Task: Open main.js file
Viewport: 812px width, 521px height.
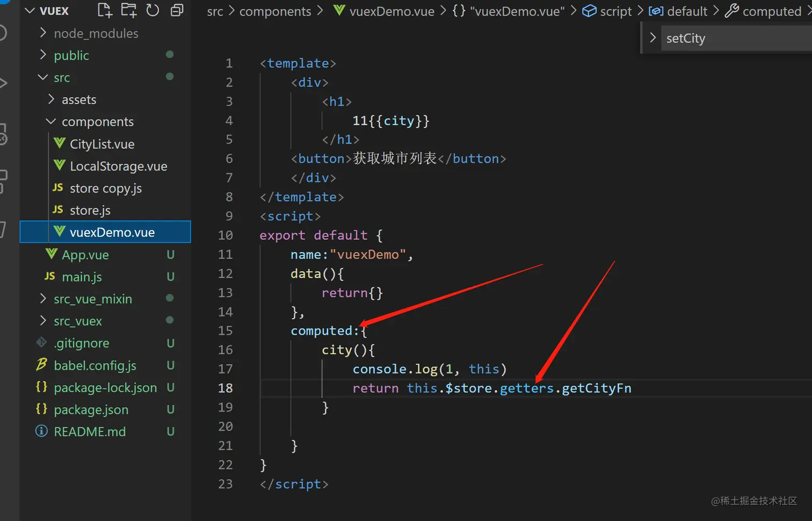Action: click(82, 277)
